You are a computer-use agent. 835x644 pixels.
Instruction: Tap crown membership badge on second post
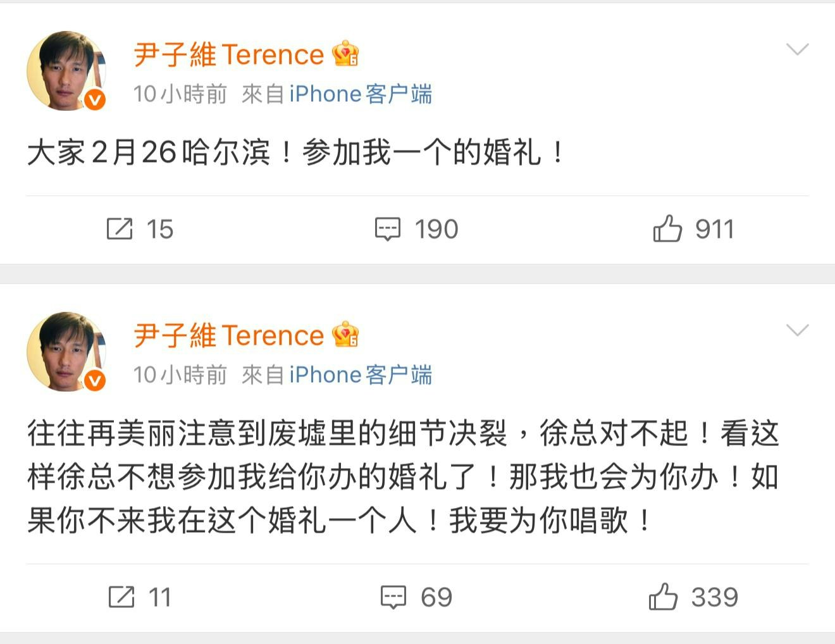click(x=346, y=335)
